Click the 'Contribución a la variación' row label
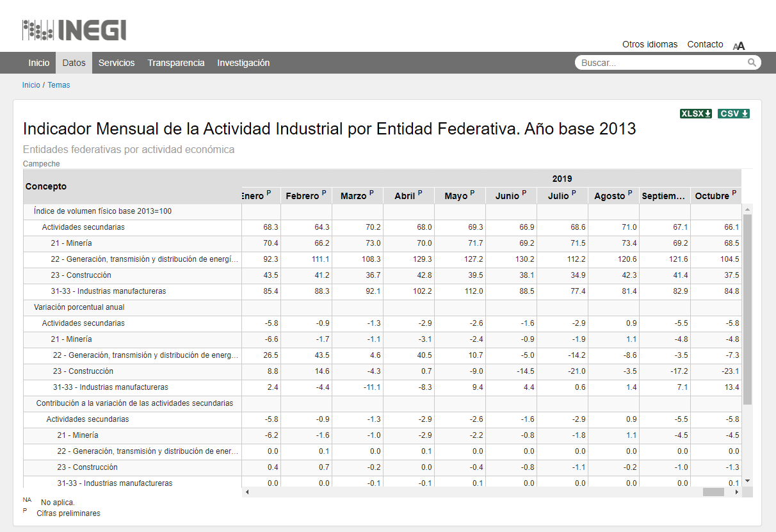 134,403
